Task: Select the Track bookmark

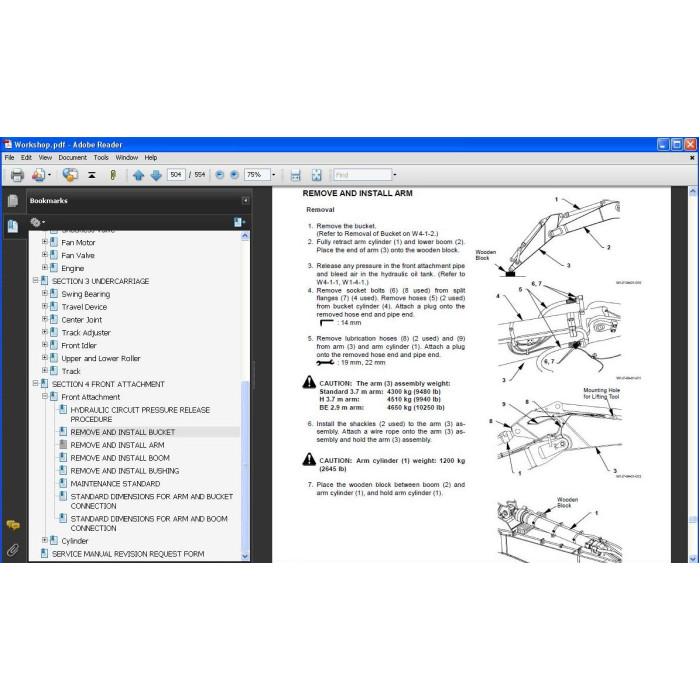Action: click(71, 371)
